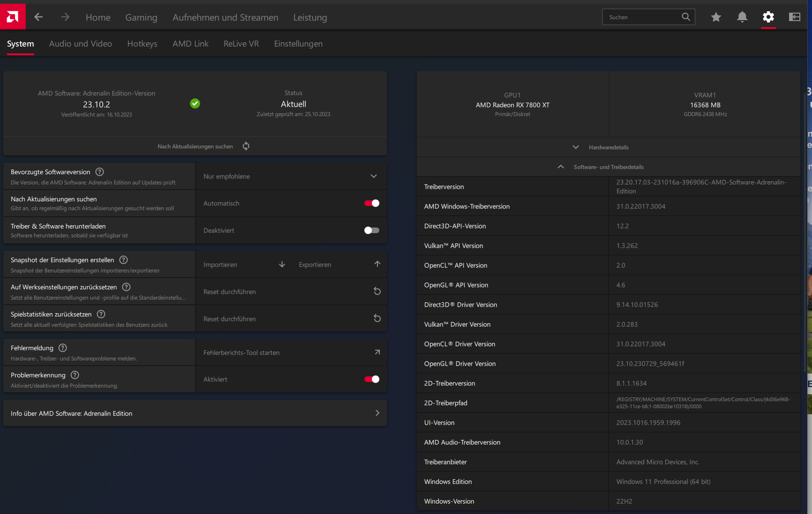
Task: Go back with the left arrow
Action: pos(38,17)
